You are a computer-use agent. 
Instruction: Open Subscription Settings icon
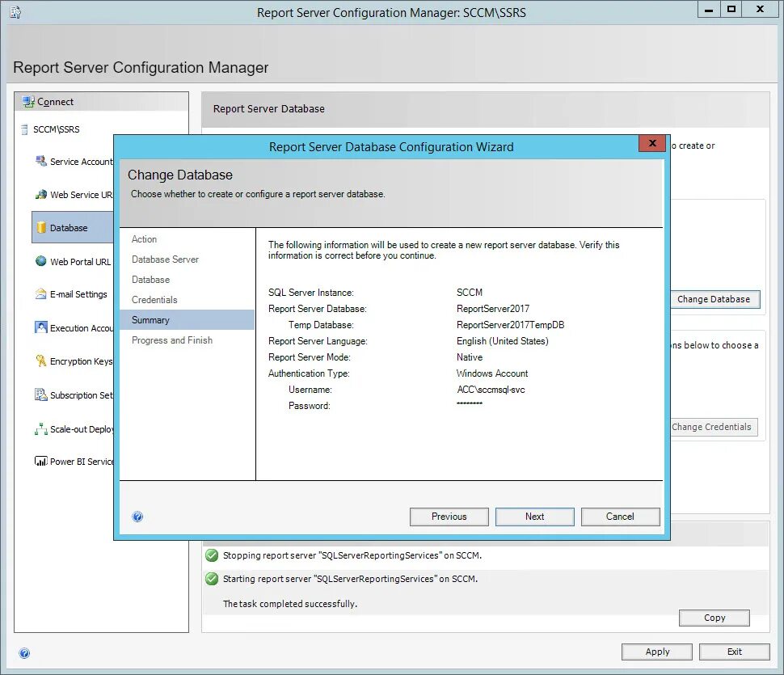pos(41,394)
